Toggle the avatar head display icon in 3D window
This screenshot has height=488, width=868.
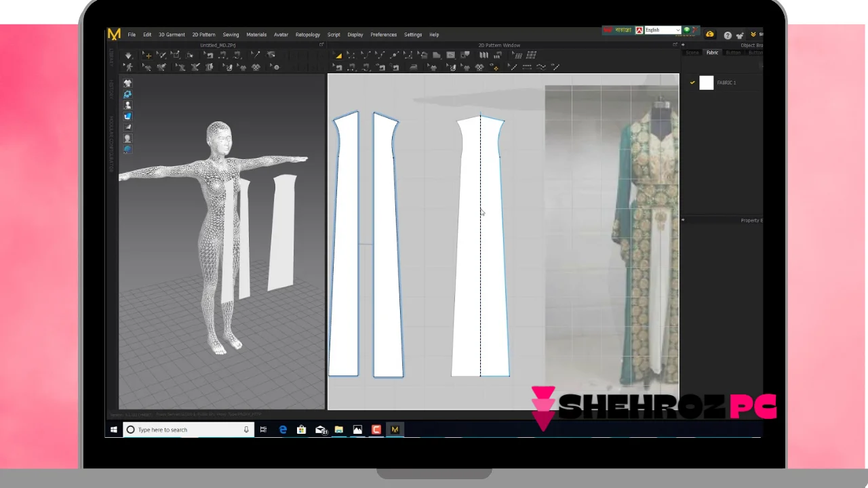pyautogui.click(x=127, y=138)
